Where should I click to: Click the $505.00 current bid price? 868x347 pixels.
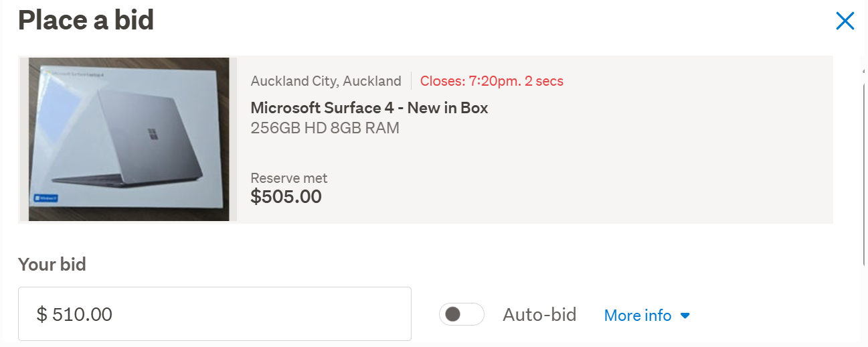pyautogui.click(x=286, y=197)
